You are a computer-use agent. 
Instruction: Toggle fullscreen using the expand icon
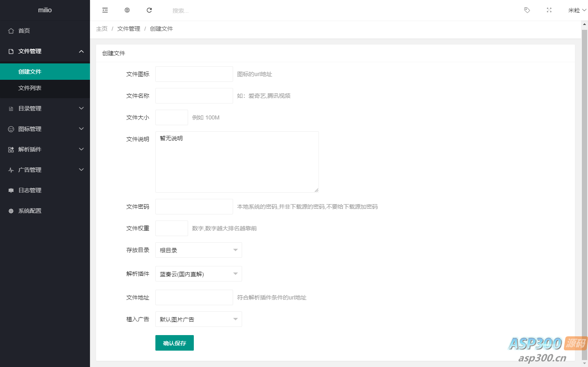pos(549,10)
